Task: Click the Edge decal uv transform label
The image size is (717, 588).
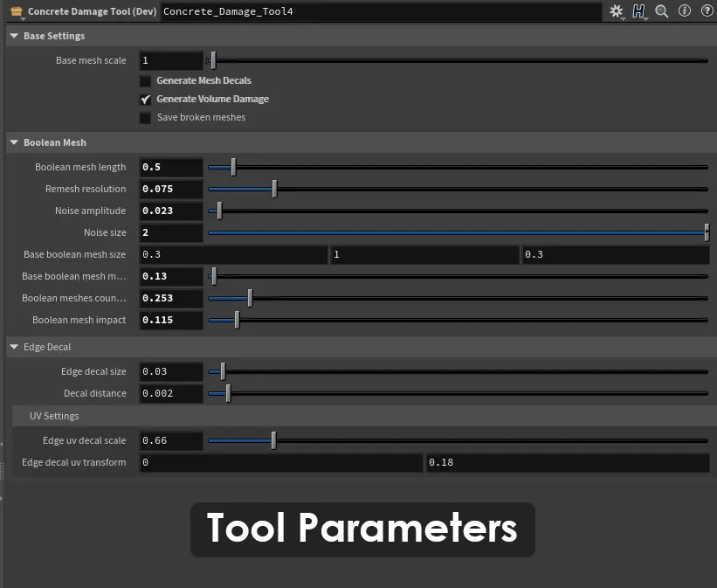Action: [x=74, y=462]
